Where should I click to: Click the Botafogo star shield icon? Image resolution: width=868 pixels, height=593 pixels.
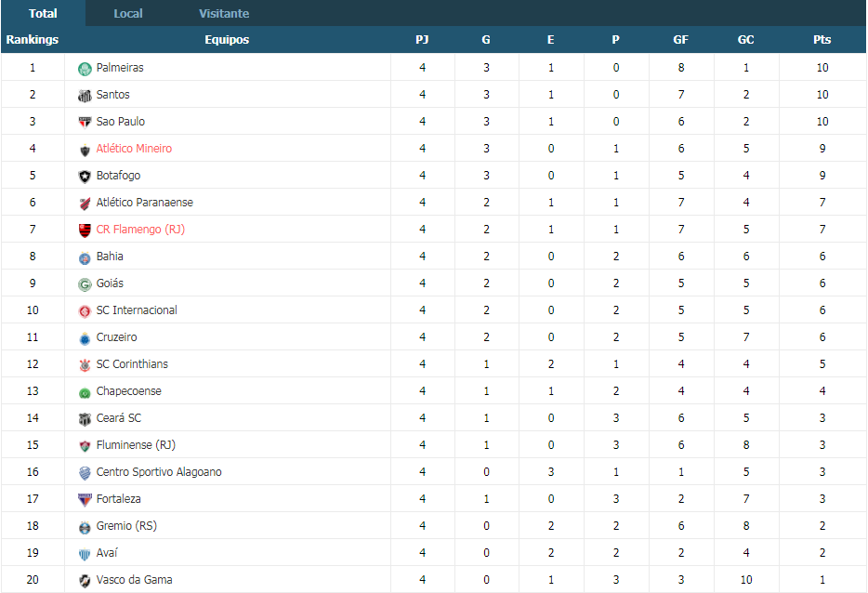click(85, 177)
